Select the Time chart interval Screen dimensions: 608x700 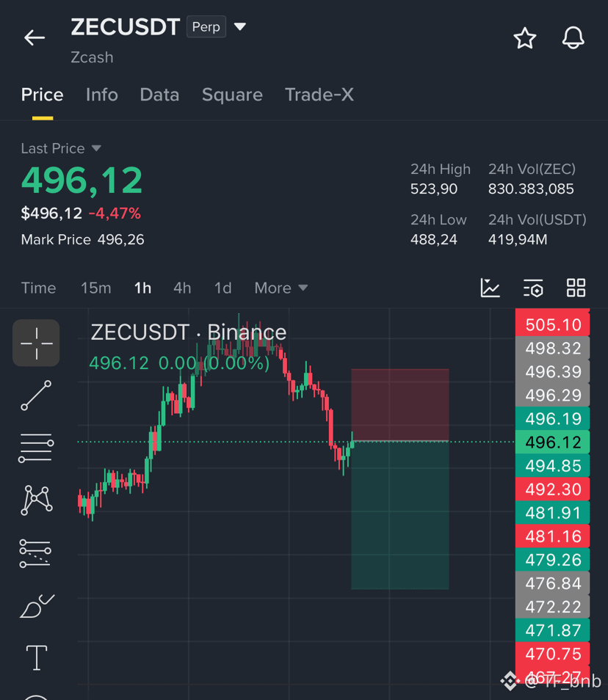pyautogui.click(x=38, y=288)
